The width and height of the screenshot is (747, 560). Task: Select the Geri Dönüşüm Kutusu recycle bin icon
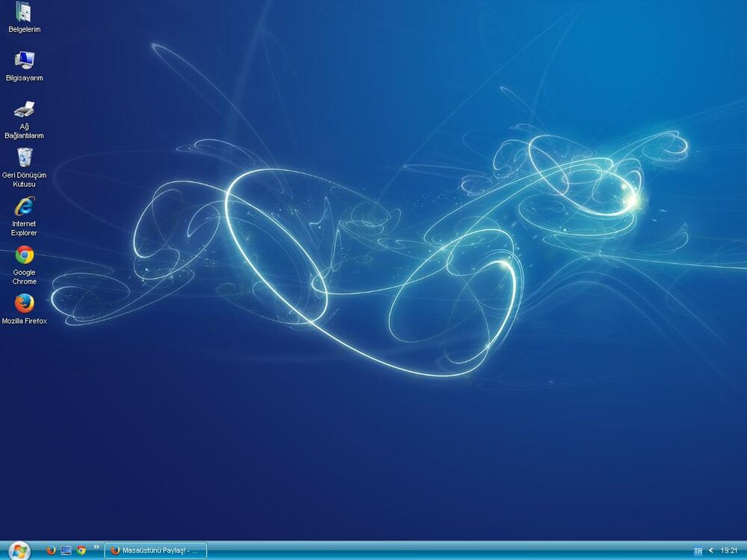click(x=24, y=158)
